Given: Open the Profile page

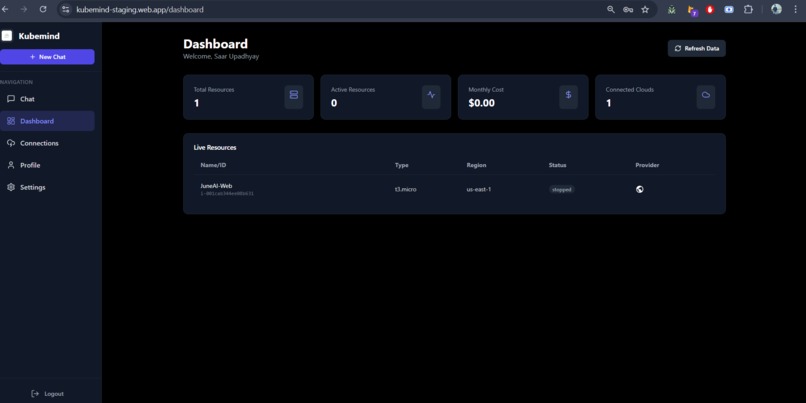Looking at the screenshot, I should coord(47,166).
